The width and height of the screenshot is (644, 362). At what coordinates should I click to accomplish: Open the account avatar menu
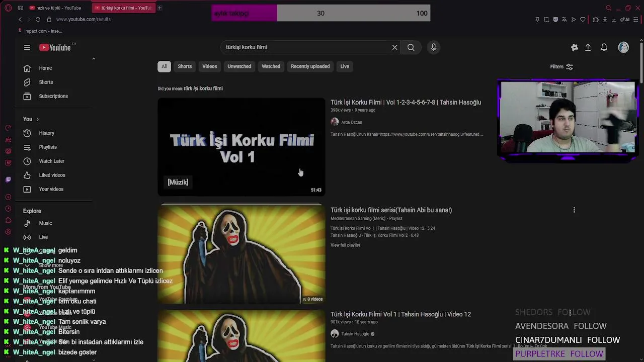pyautogui.click(x=623, y=47)
